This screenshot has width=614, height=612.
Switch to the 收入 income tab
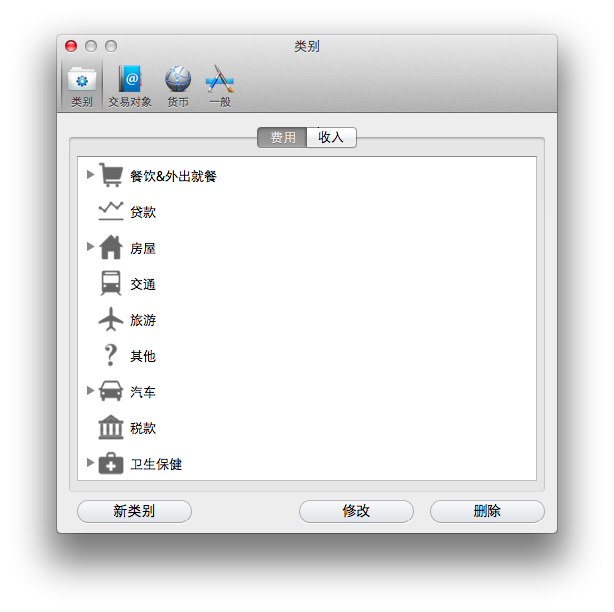pos(331,137)
